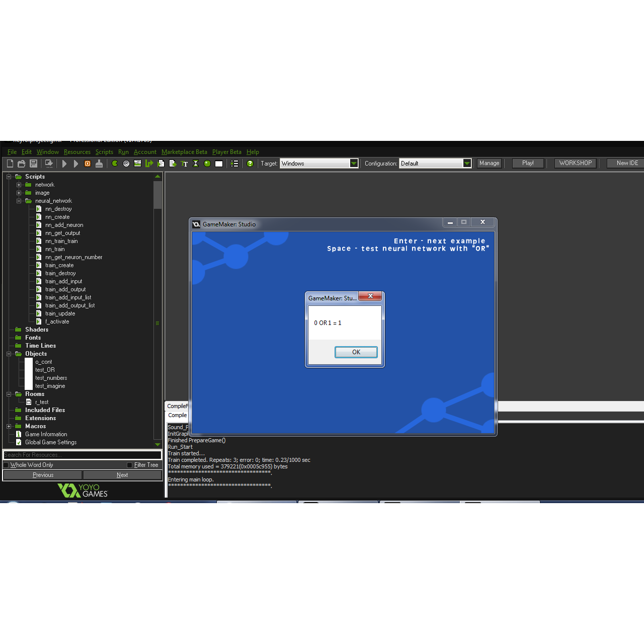Open the Target platform dropdown
Viewport: 644px width, 644px height.
pos(354,163)
